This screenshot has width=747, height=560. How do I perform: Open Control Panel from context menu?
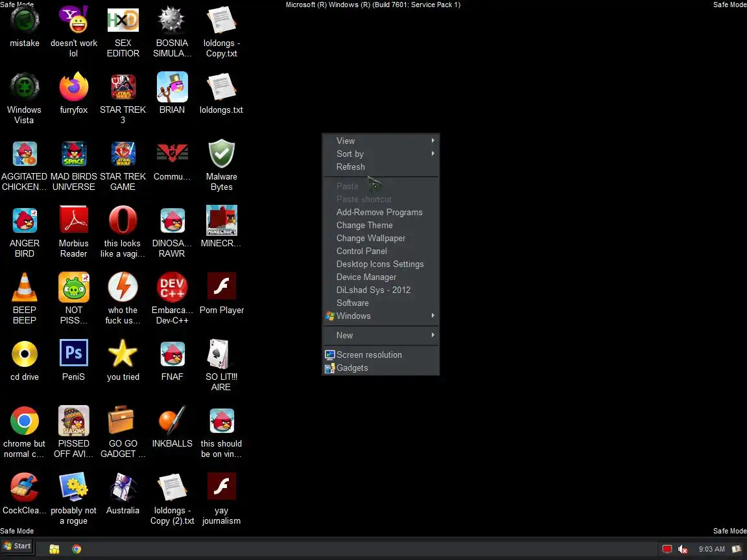click(380, 251)
